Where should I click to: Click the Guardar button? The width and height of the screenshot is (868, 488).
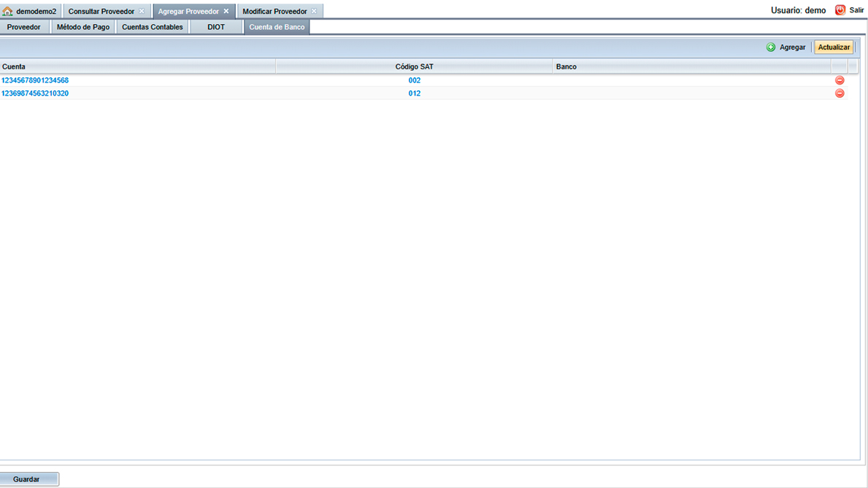(x=27, y=479)
